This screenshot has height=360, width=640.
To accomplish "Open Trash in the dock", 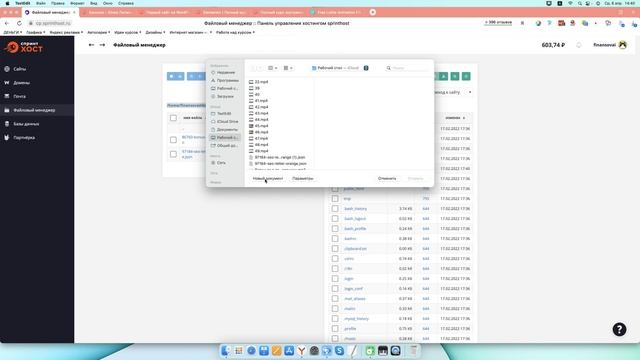I will click(413, 351).
